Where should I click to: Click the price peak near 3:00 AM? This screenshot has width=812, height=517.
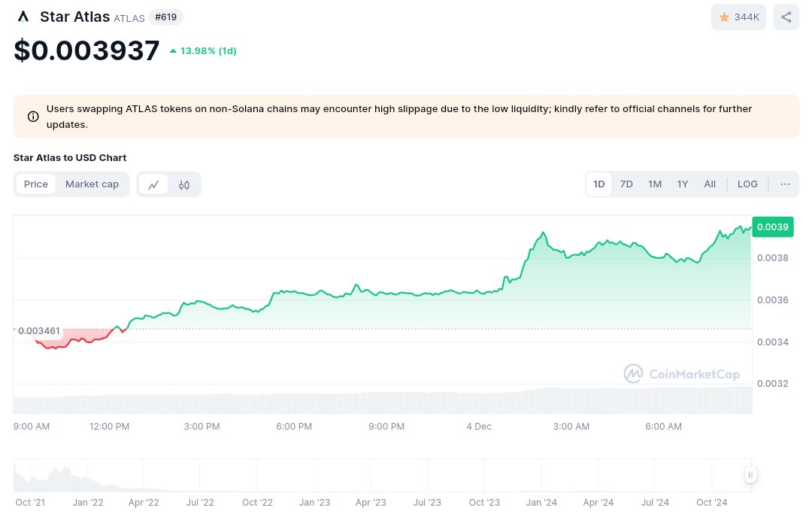(543, 233)
